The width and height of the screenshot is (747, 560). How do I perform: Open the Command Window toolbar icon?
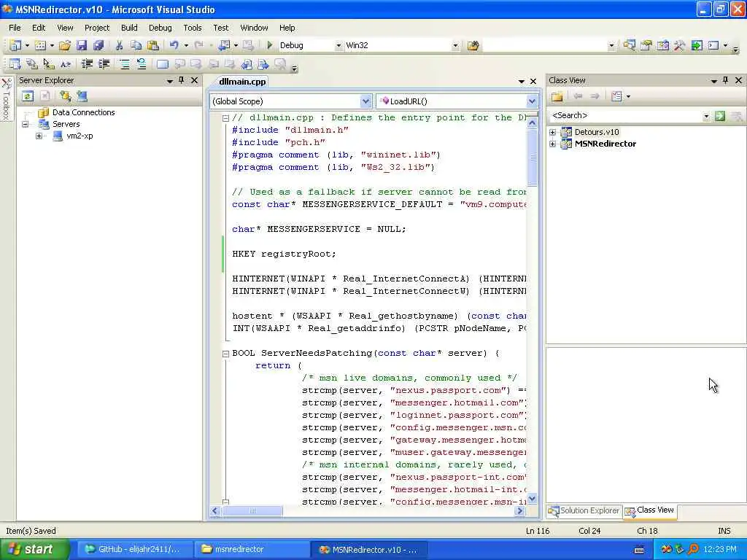[x=713, y=45]
